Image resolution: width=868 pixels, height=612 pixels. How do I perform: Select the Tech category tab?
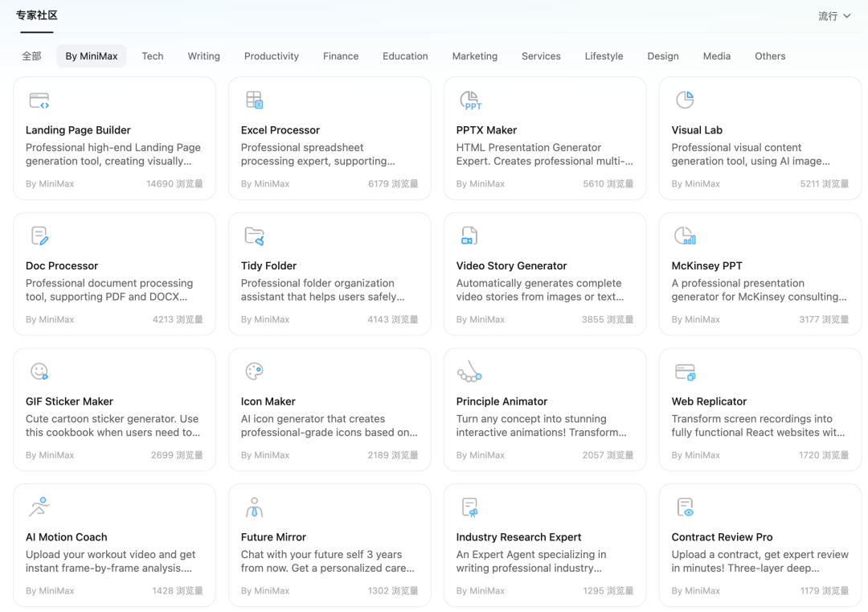[153, 56]
